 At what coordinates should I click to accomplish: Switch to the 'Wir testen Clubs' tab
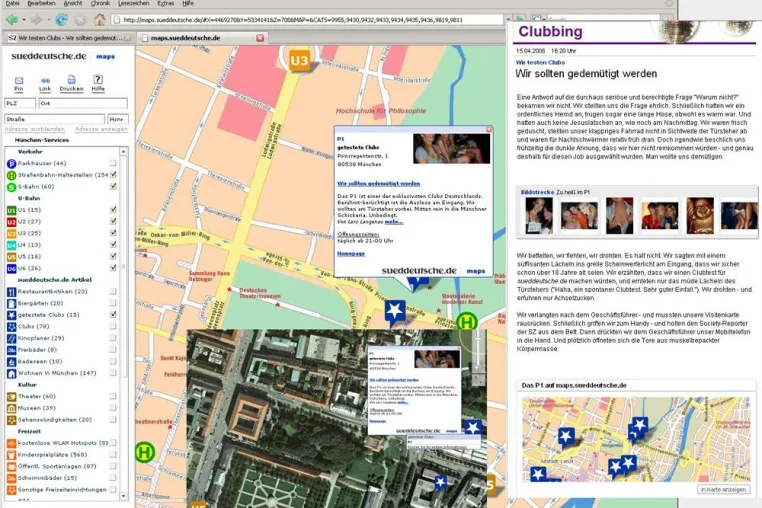point(68,38)
